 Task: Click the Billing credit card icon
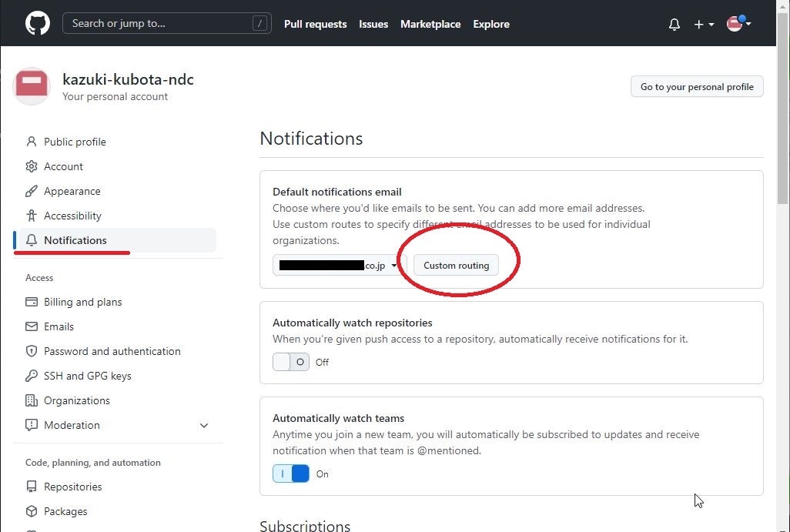coord(32,302)
